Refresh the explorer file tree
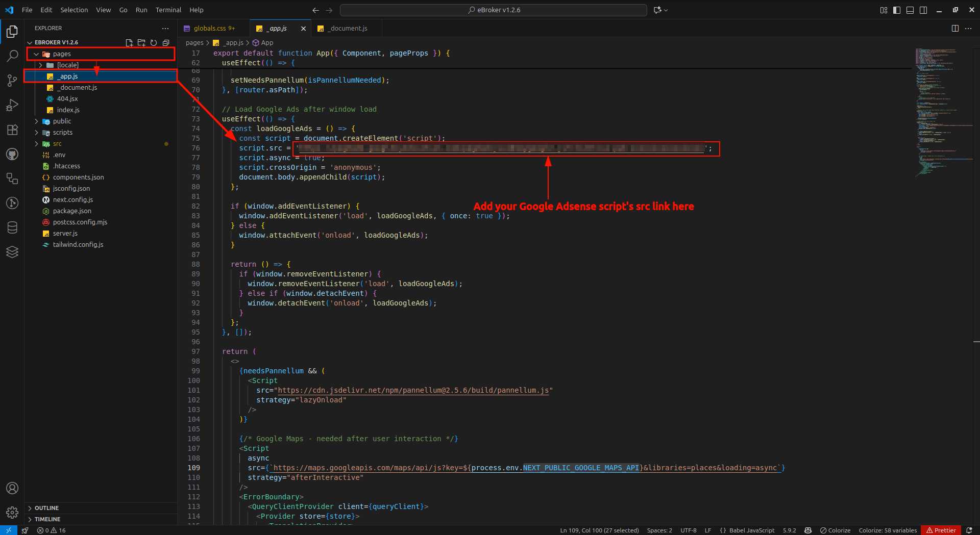This screenshot has width=980, height=535. (154, 43)
